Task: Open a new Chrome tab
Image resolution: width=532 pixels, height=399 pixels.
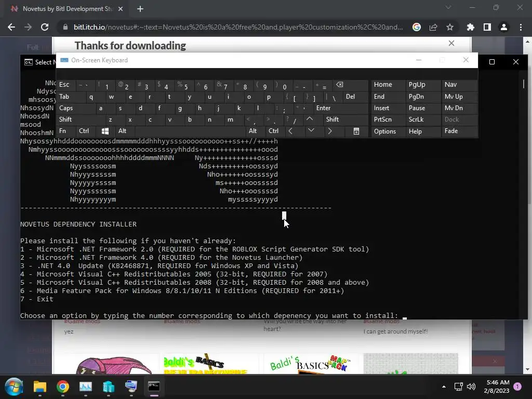Action: tap(140, 9)
